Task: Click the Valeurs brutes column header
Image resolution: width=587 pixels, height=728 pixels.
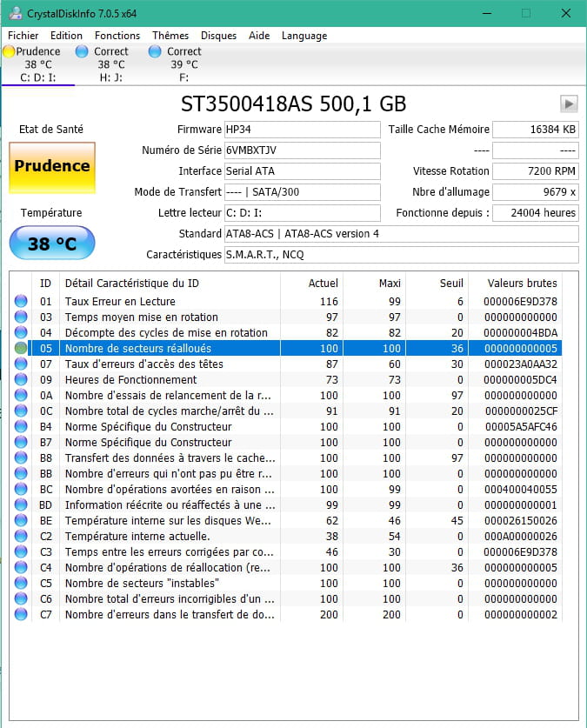Action: click(x=522, y=284)
